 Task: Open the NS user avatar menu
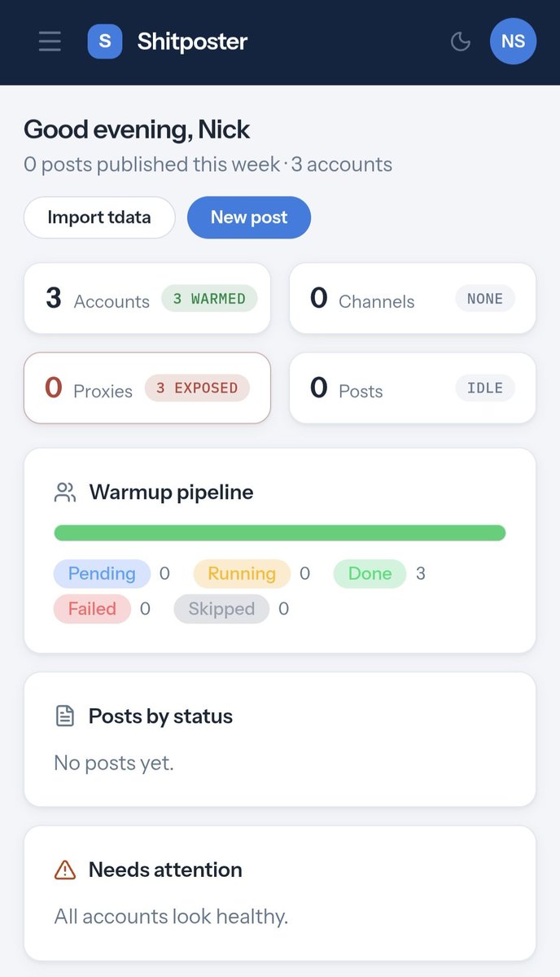tap(513, 41)
